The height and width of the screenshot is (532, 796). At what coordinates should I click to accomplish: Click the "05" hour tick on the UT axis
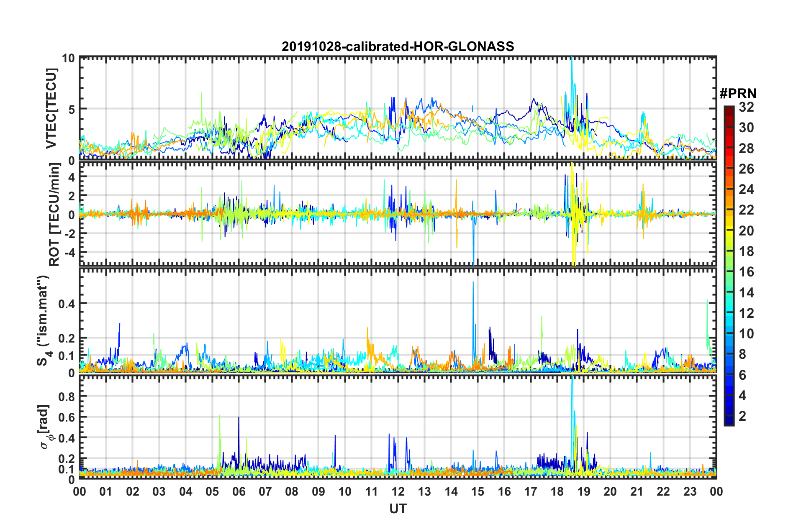pos(212,491)
